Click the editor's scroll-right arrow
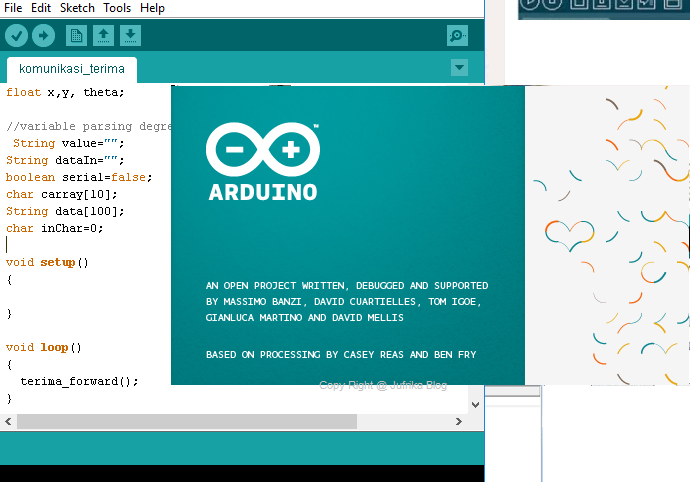This screenshot has height=482, width=690. click(459, 422)
